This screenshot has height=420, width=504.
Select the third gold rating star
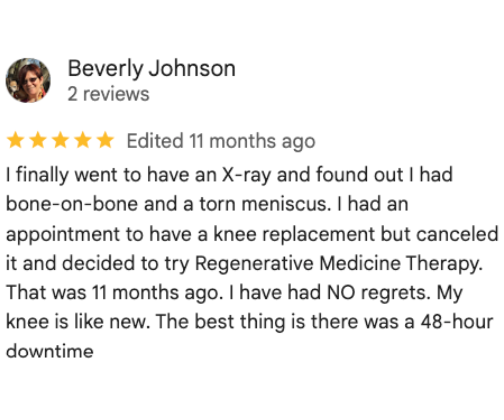[x=60, y=141]
